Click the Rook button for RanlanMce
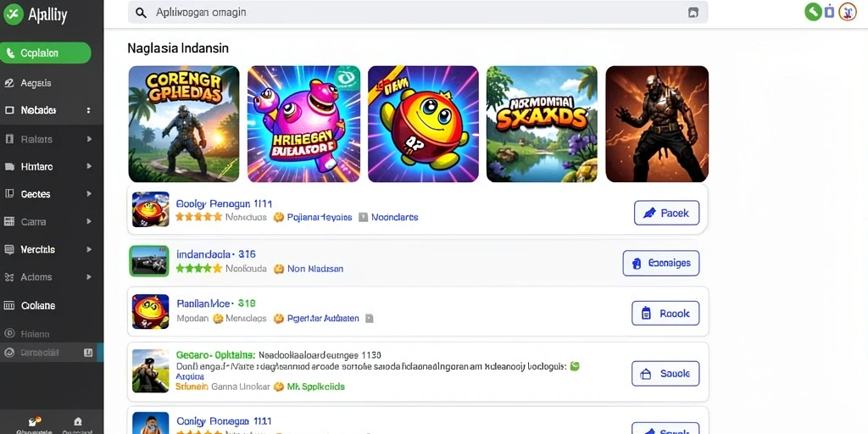Viewport: 868px width, 434px height. pos(665,314)
